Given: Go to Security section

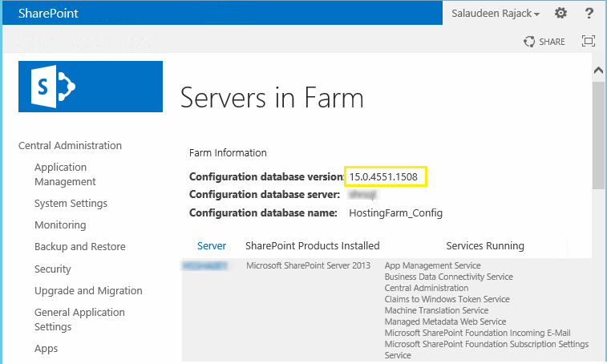Looking at the screenshot, I should (x=53, y=269).
